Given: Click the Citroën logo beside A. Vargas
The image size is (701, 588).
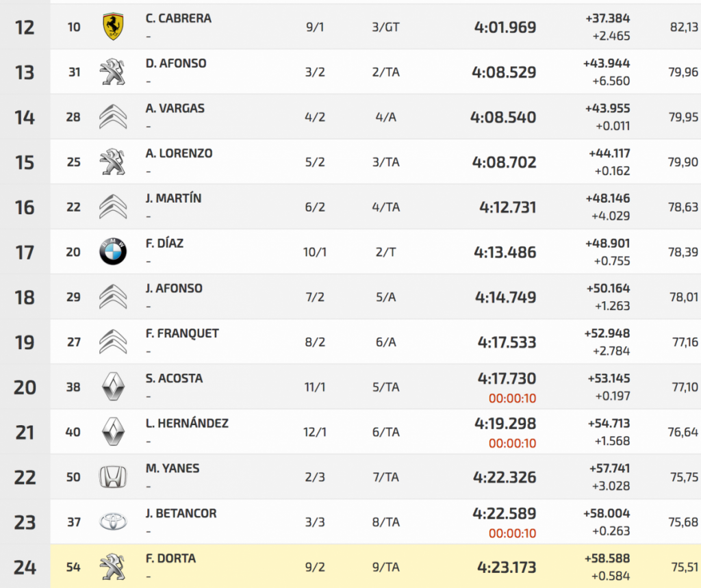Looking at the screenshot, I should (113, 117).
